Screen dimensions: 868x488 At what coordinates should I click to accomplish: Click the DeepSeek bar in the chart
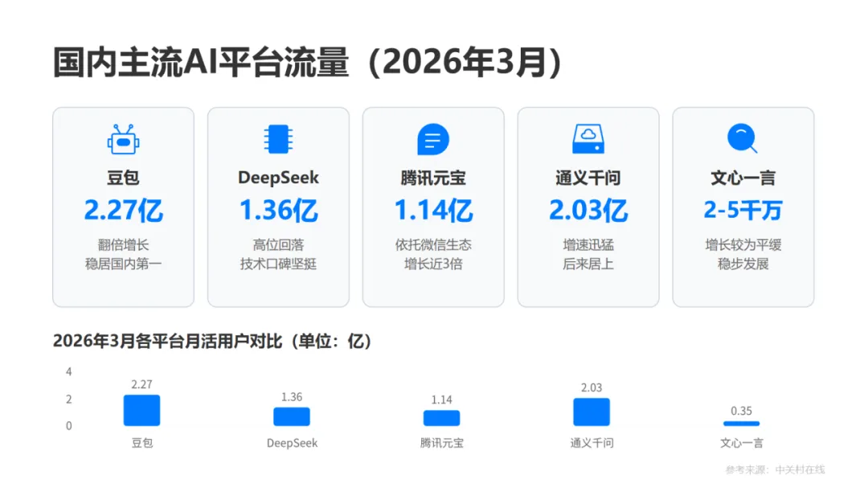(292, 416)
